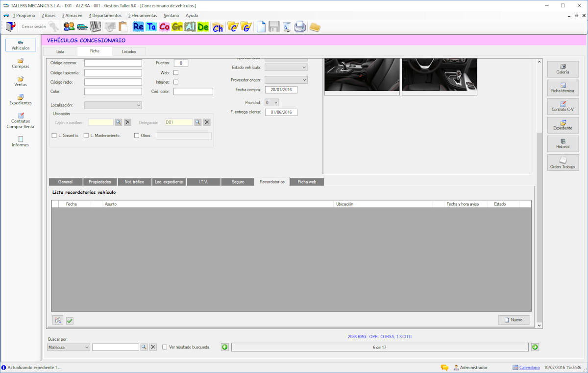
Task: Open the Prioridad dropdown
Action: point(272,103)
